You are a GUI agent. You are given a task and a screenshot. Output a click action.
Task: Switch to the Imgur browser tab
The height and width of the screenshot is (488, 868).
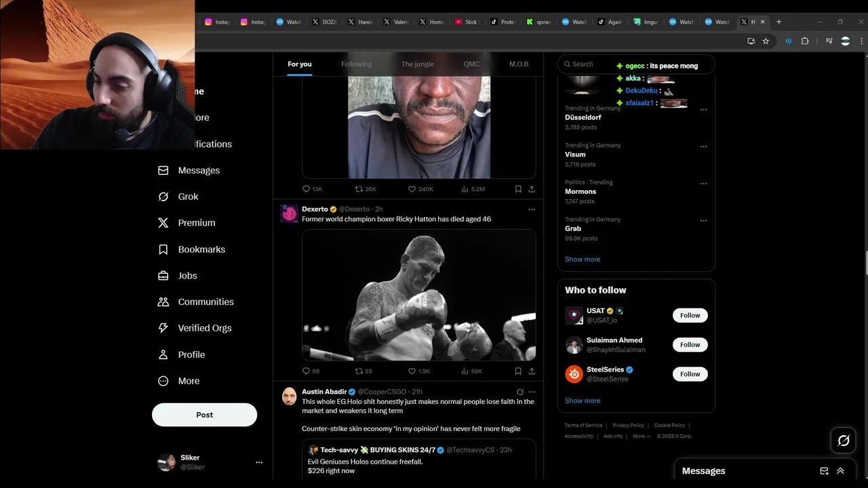646,22
